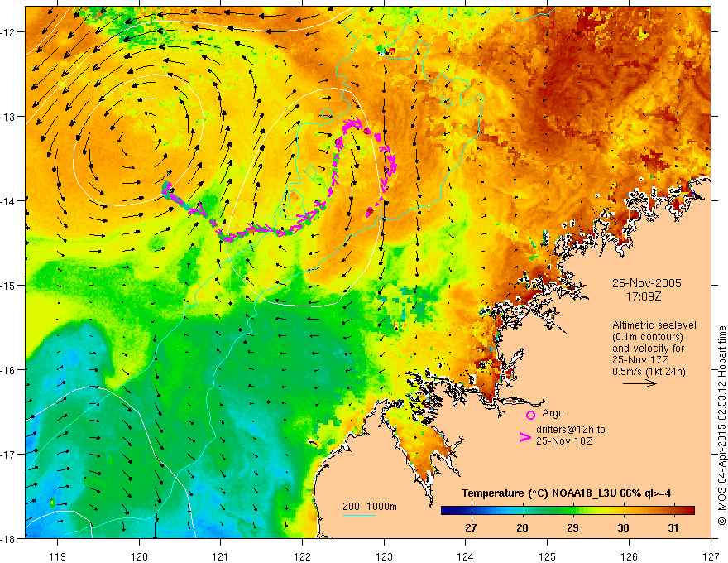Click the 'and velocity for' legend line
Viewport: 728px width, 563px height.
(648, 349)
